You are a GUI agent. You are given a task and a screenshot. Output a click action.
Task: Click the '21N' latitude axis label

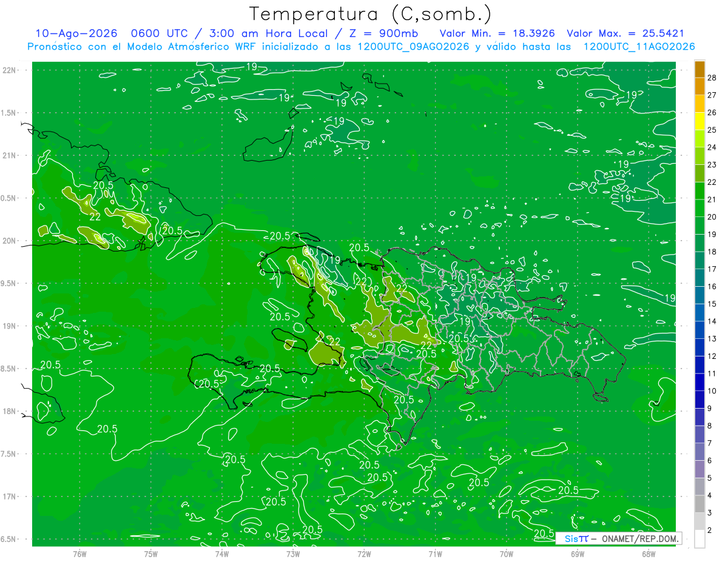[8, 155]
